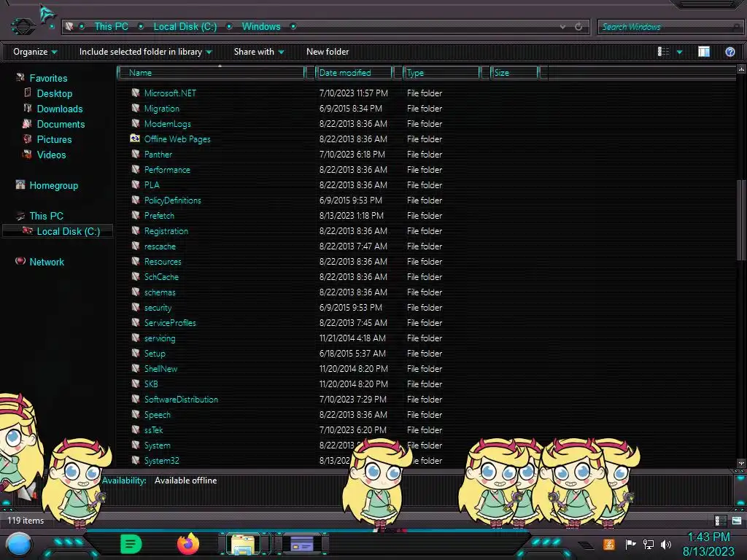Open the view options dropdown arrow
Screen dimensions: 747x560
click(x=679, y=52)
